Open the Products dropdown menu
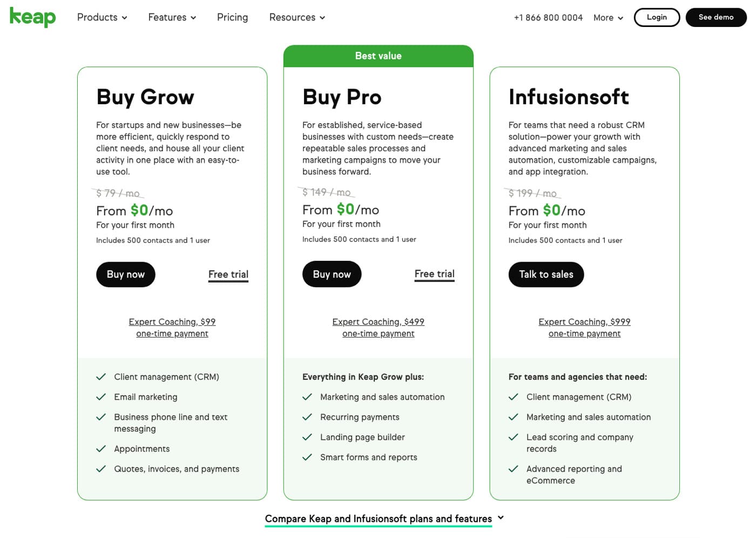756x538 pixels. coord(102,17)
